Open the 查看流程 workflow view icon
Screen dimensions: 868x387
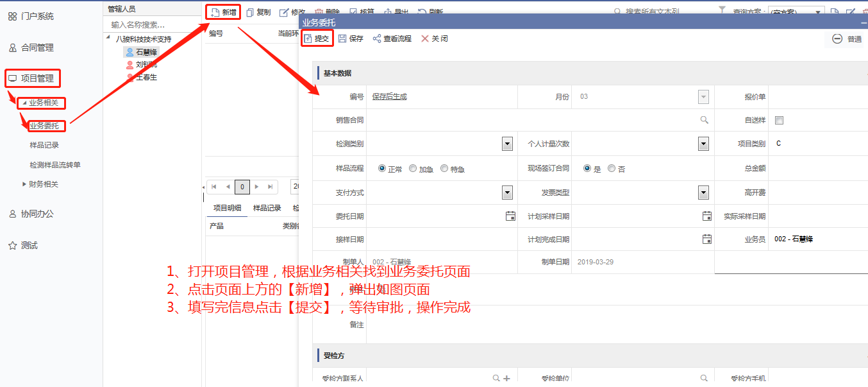393,39
